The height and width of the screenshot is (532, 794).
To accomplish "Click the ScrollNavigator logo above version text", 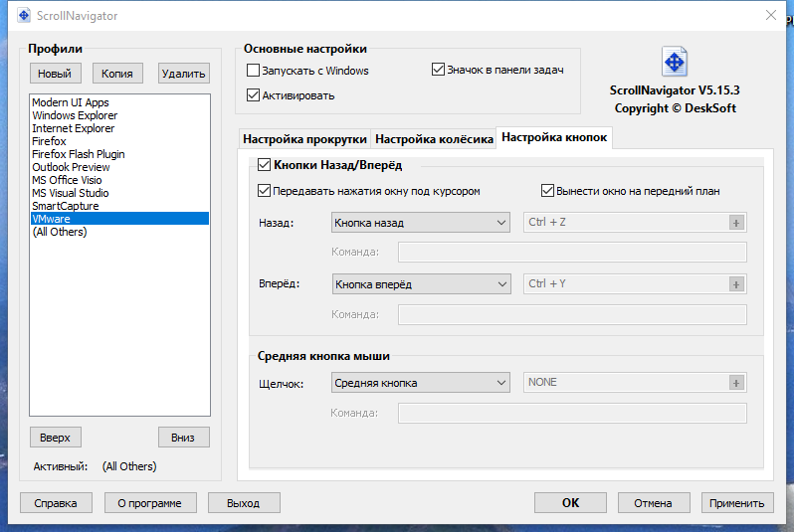I will coord(674,62).
